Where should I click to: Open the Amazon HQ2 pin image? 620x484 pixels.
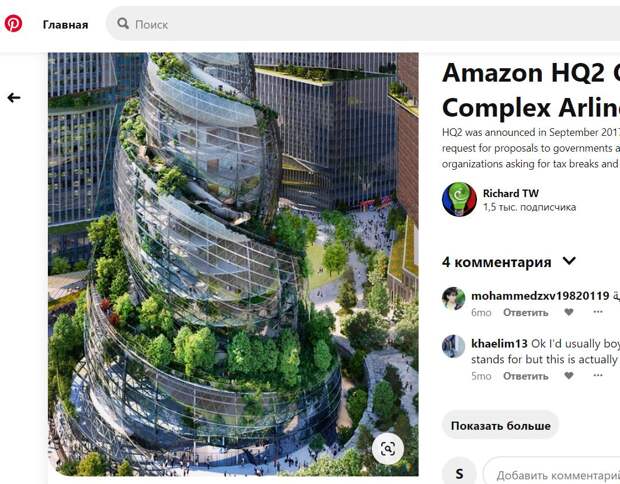tap(233, 264)
